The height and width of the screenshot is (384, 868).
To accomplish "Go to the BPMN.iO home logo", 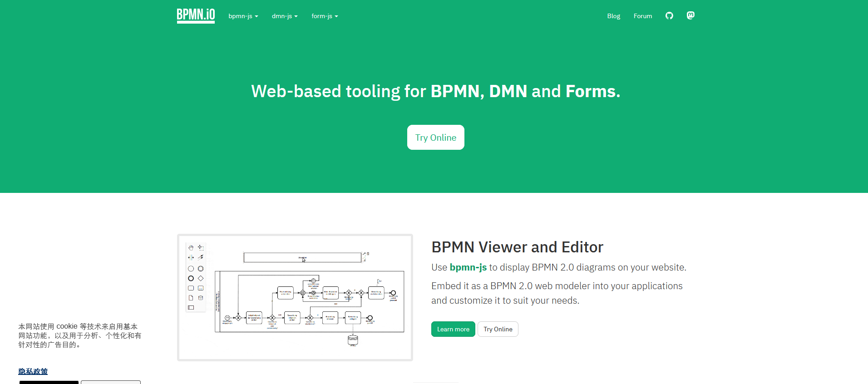I will 196,16.
